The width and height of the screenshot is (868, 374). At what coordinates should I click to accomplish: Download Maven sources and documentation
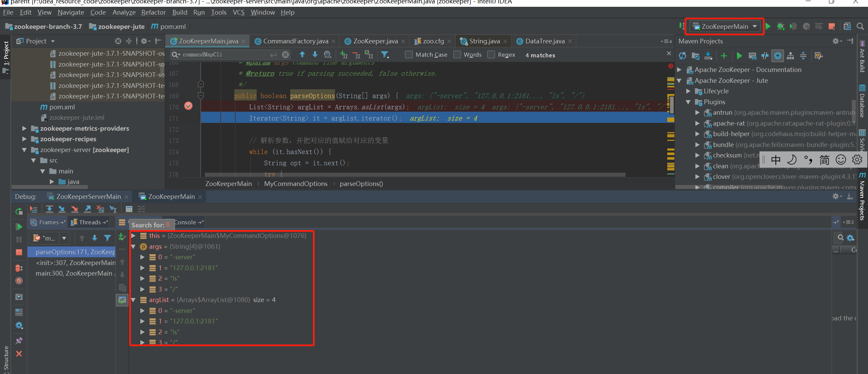click(708, 56)
